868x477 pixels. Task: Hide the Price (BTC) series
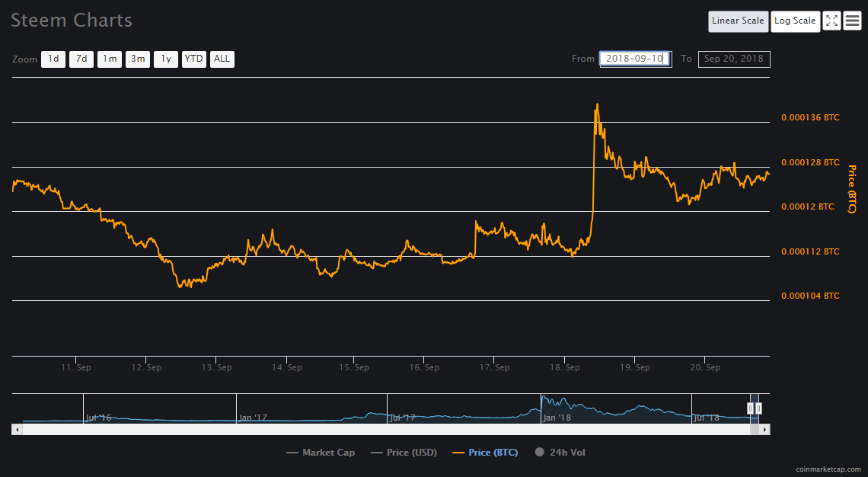point(485,452)
